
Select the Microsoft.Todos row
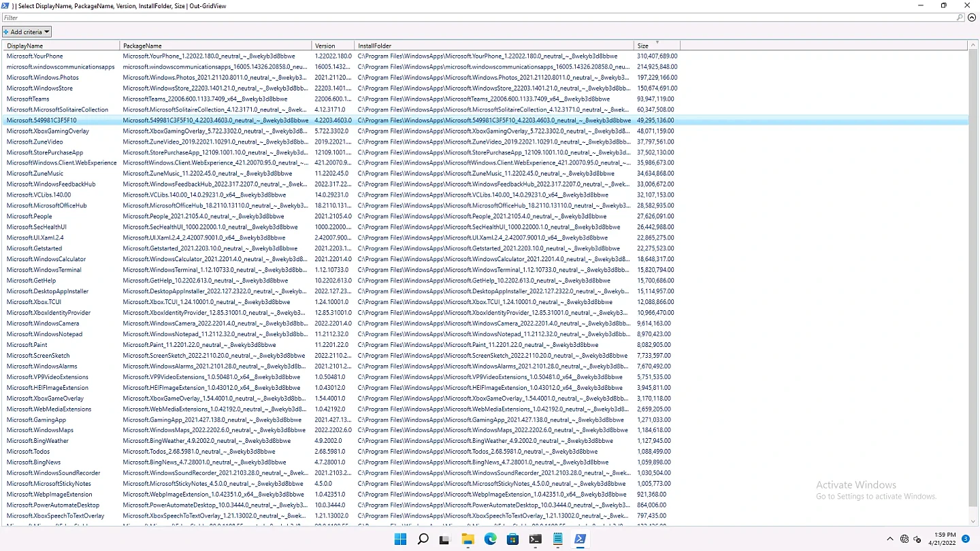coord(485,452)
